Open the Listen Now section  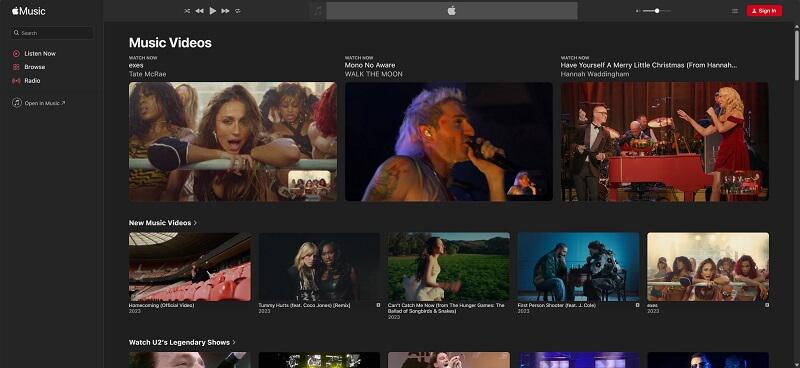[40, 54]
